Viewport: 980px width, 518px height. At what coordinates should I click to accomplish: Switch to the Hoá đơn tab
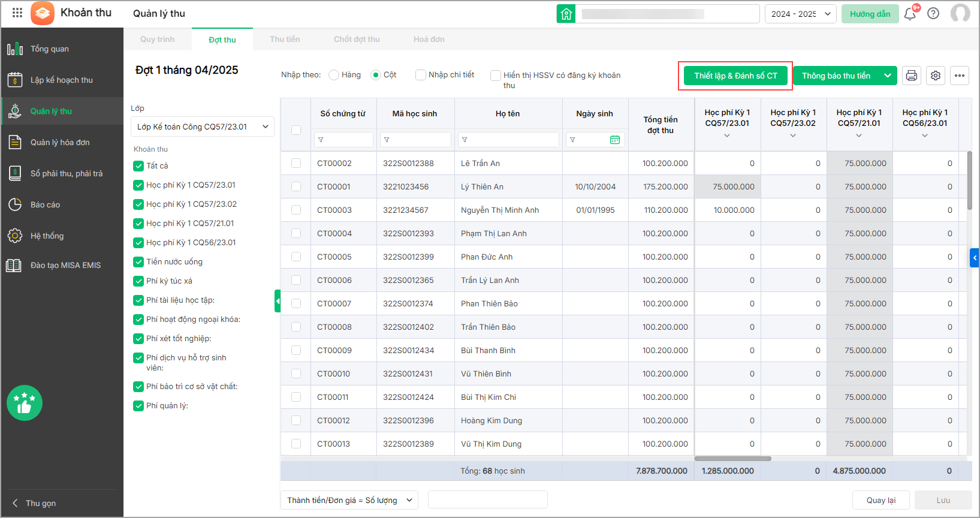[429, 40]
